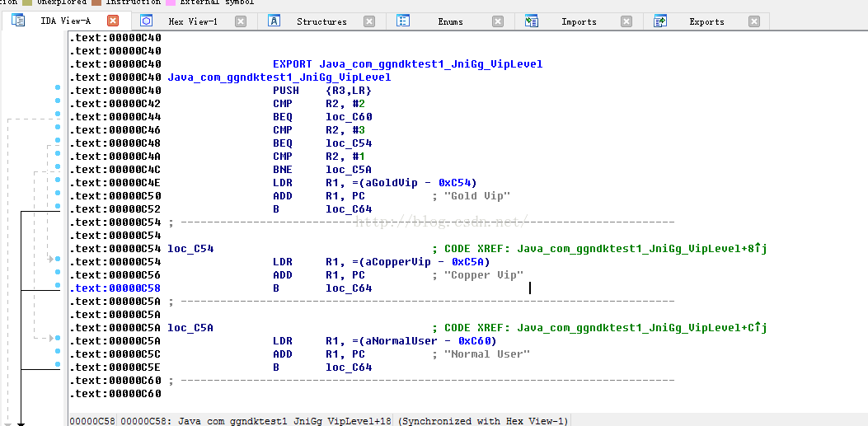
Task: Follow loc_C60 in the first BEQ
Action: point(349,117)
